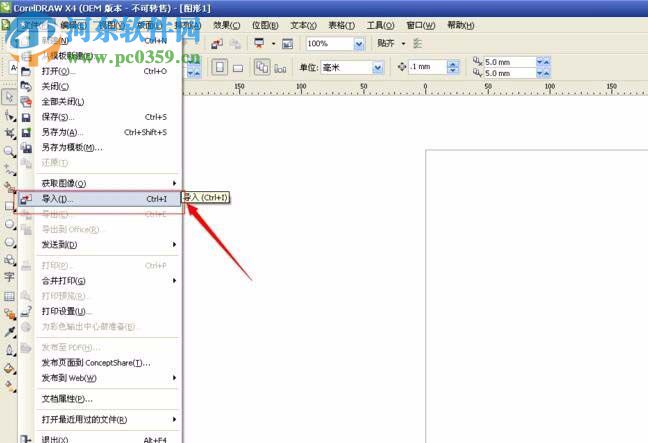Screen dimensions: 648x443
Task: Open the zoom level 100% dropdown
Action: click(x=359, y=44)
